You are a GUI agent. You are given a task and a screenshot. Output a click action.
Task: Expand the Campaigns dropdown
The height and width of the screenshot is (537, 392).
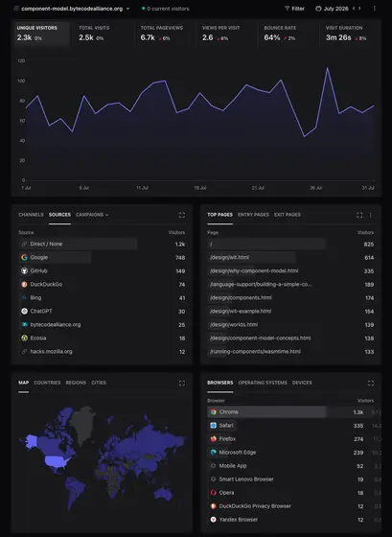pos(92,215)
